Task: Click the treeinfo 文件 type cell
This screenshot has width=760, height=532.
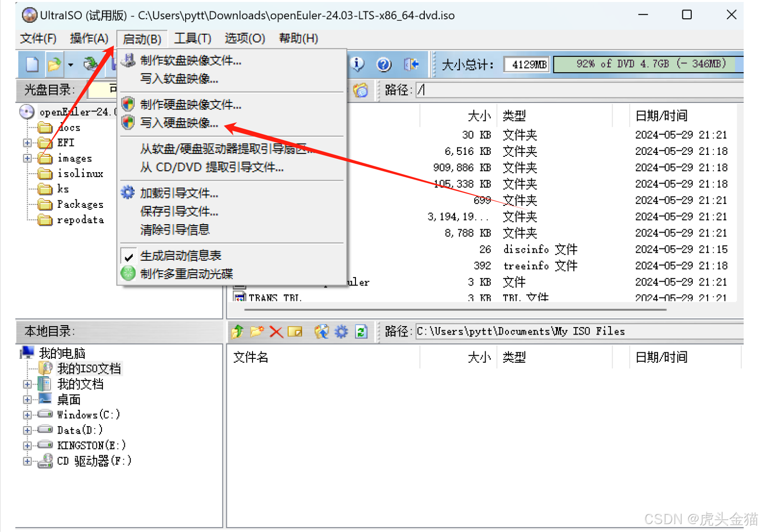Action: [540, 266]
